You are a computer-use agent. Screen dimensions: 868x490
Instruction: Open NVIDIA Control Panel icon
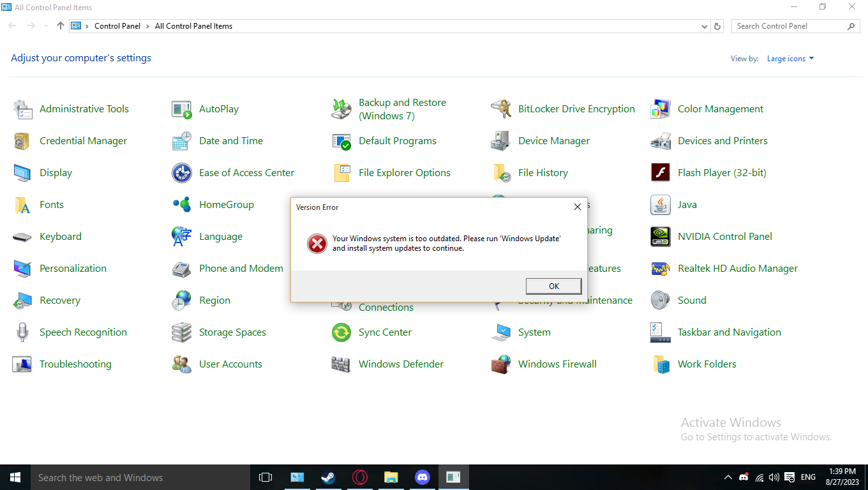pos(661,237)
